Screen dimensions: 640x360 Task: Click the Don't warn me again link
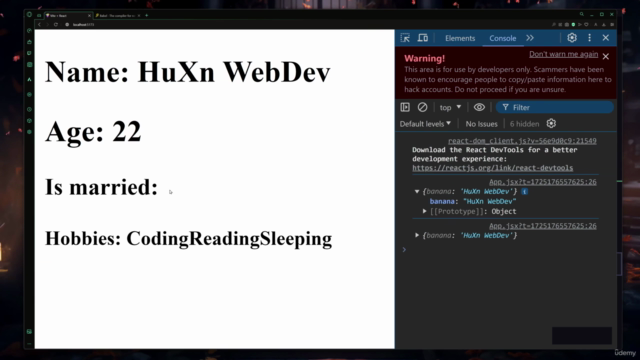(x=563, y=54)
